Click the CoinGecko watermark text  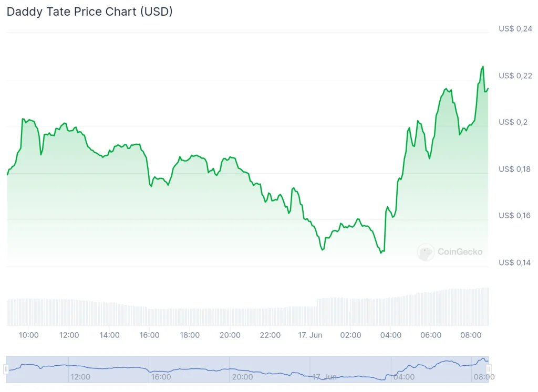click(460, 252)
